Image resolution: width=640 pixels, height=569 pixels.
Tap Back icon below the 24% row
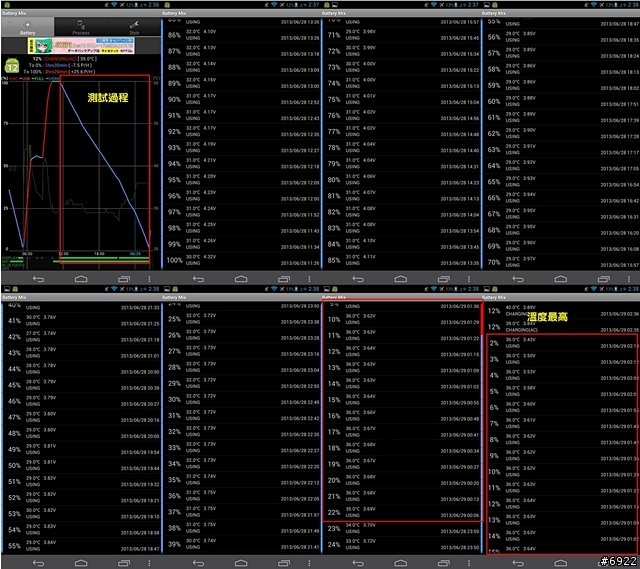pyautogui.click(x=358, y=563)
